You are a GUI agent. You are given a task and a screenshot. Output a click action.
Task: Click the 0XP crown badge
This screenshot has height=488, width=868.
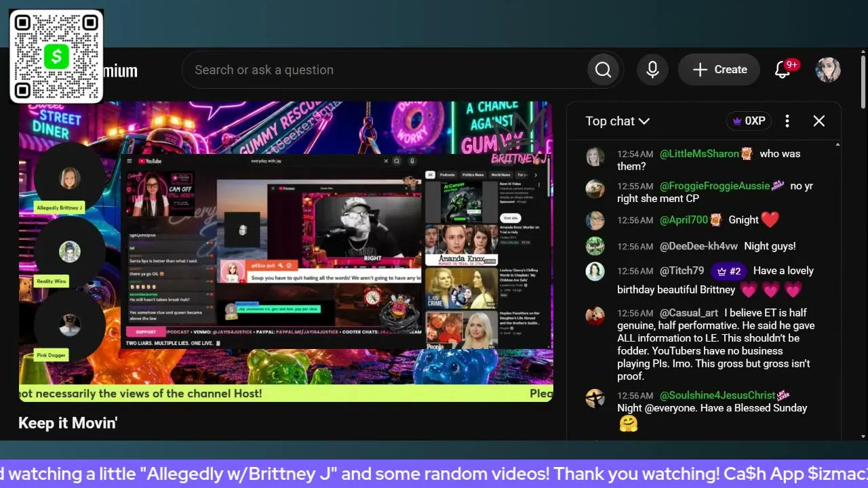pyautogui.click(x=749, y=121)
